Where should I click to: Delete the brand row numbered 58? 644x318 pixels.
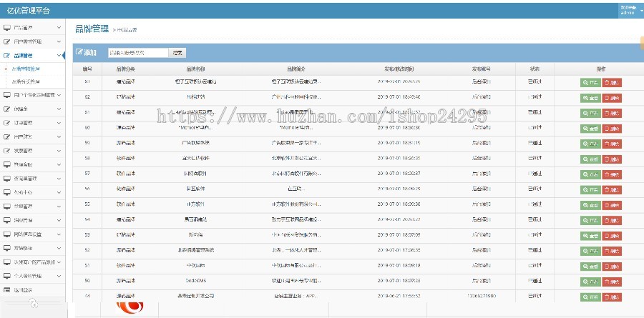tap(612, 159)
